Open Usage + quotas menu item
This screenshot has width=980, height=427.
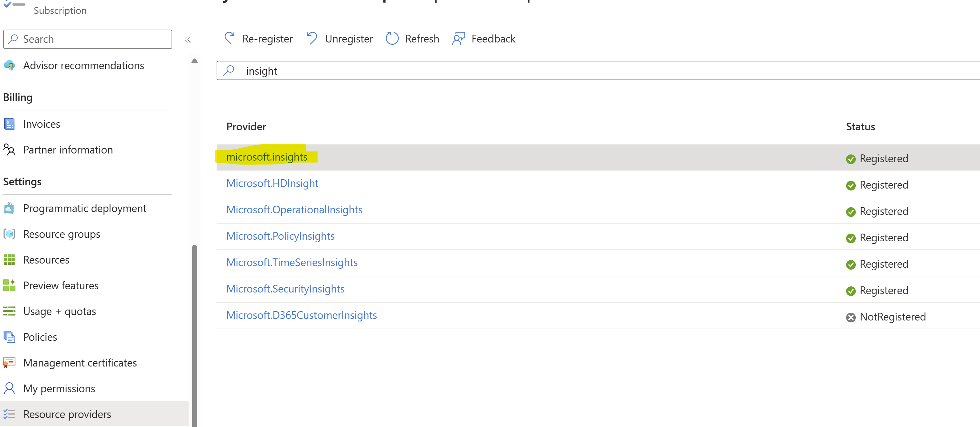(59, 311)
